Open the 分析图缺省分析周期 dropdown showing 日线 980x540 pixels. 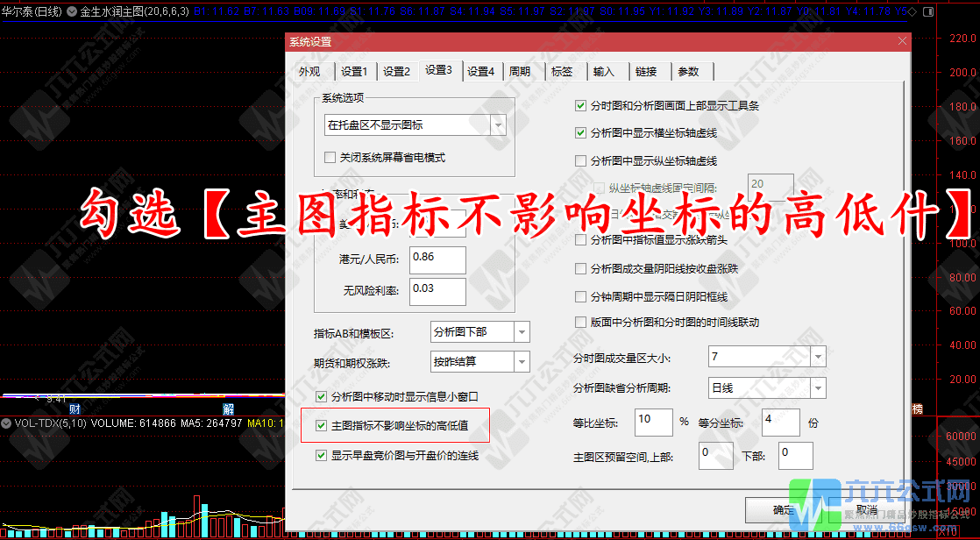pos(818,387)
